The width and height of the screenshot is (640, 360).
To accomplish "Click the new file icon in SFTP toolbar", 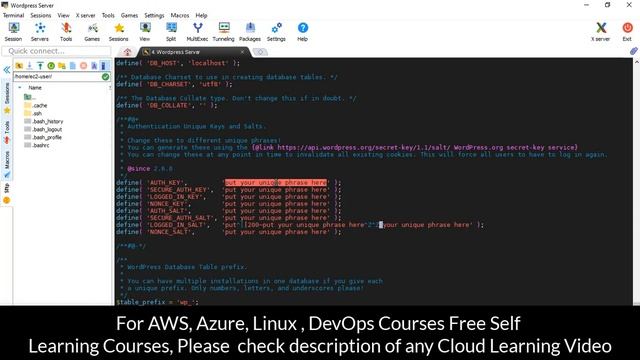I will pyautogui.click(x=73, y=66).
